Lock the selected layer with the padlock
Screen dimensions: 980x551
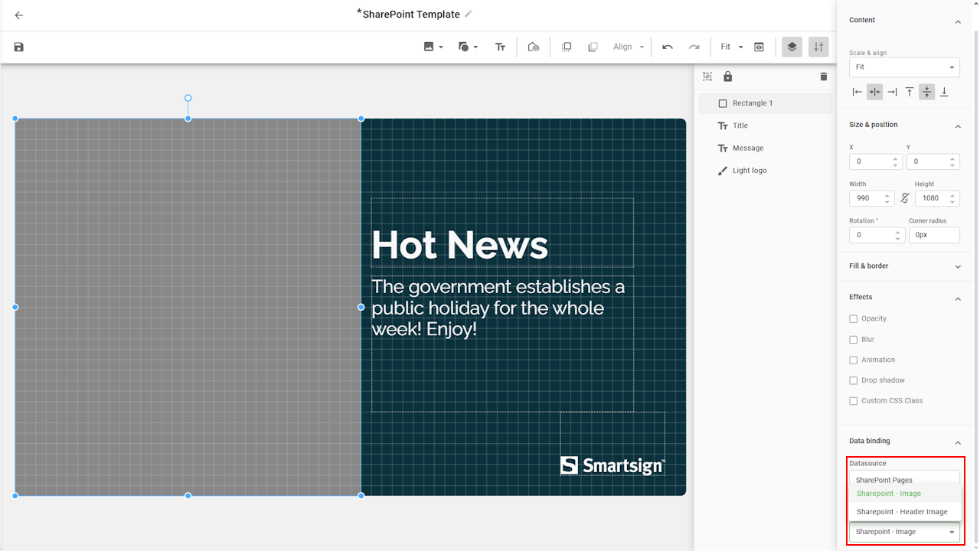pos(727,77)
